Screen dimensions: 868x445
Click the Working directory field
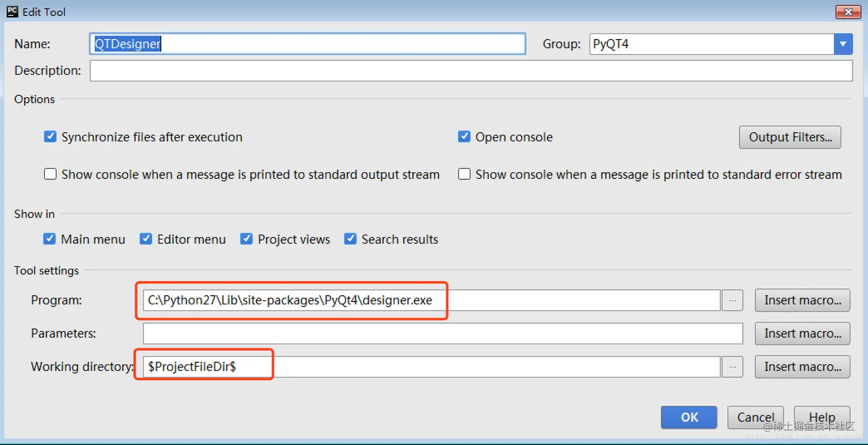tap(432, 367)
